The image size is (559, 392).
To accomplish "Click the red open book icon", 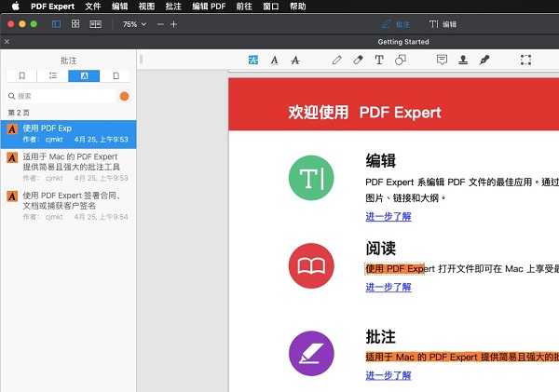I will [311, 266].
